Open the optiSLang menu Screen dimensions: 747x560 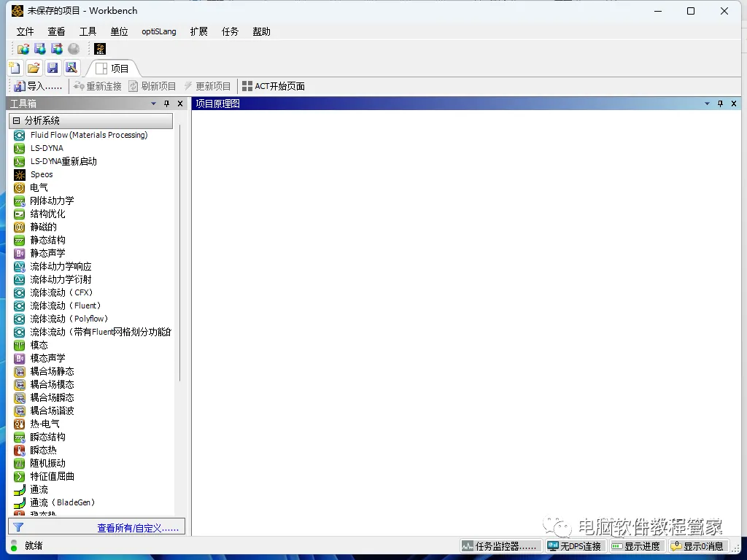click(x=158, y=31)
